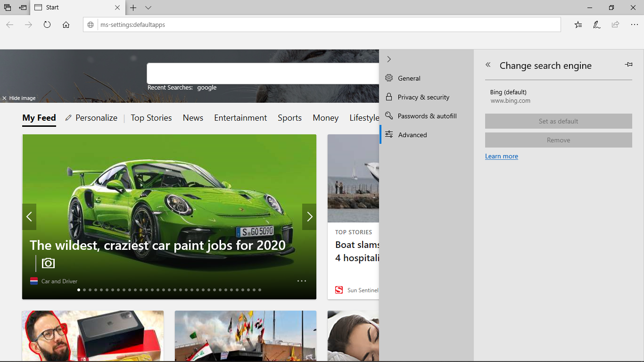Open the flags protest article thumbnail
This screenshot has width=644, height=362.
pyautogui.click(x=246, y=336)
